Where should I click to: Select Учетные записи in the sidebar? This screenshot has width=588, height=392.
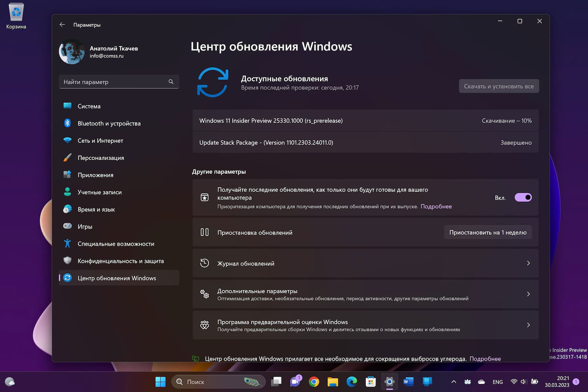[x=99, y=192]
